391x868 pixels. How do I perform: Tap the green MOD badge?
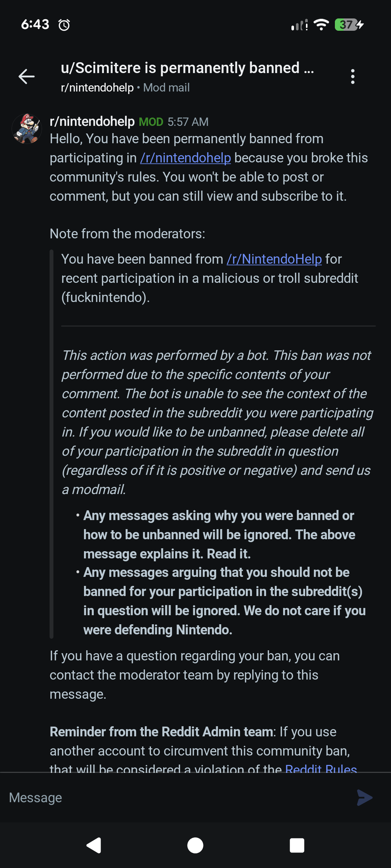click(x=151, y=122)
